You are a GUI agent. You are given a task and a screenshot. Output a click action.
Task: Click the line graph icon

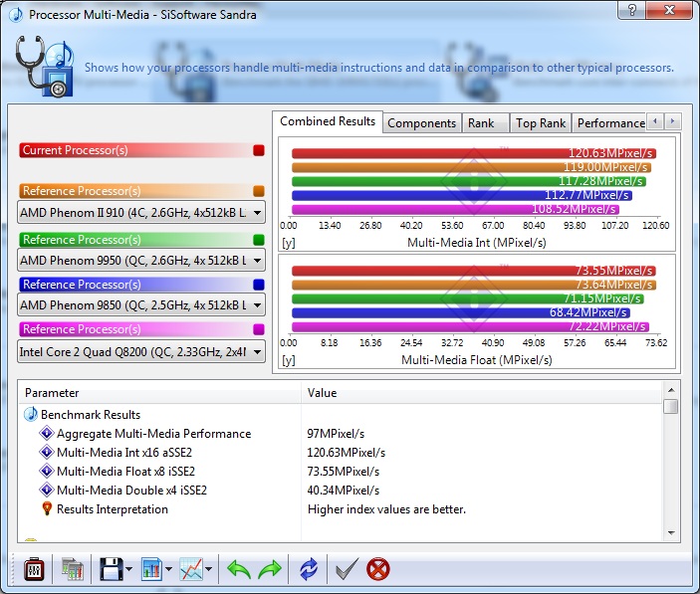point(191,569)
